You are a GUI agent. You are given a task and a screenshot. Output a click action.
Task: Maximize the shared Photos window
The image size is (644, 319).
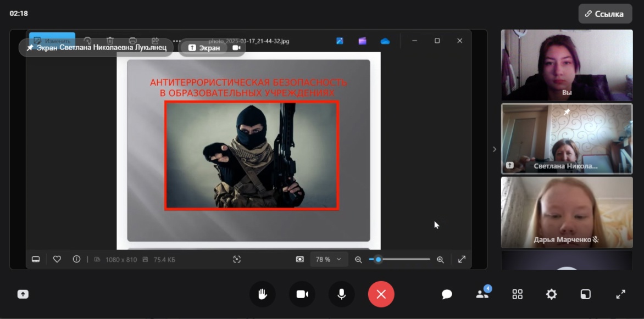click(437, 41)
